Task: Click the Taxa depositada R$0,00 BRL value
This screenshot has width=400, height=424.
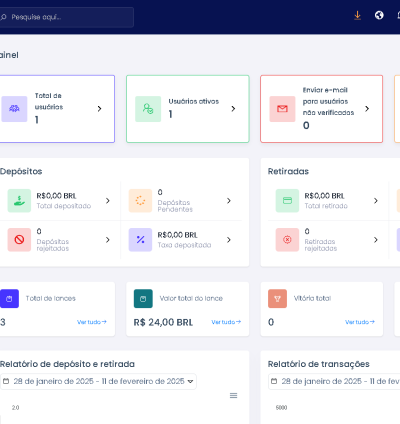Action: tap(177, 235)
